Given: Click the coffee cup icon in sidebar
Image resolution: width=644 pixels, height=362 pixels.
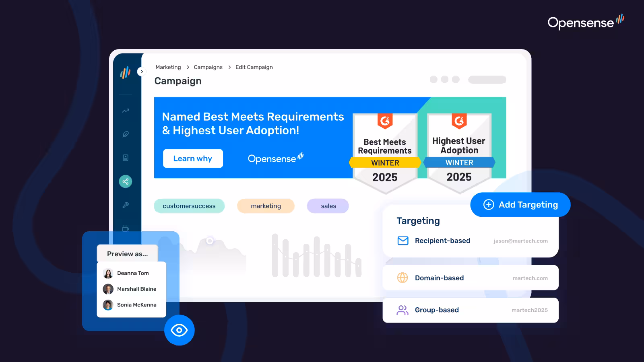Looking at the screenshot, I should [x=126, y=228].
